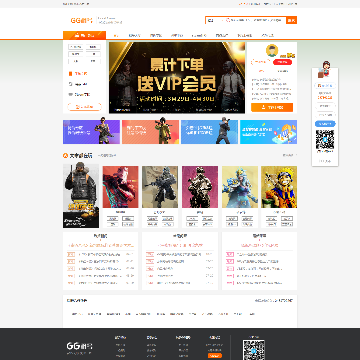Click the blue pill button in floating sidebar
This screenshot has width=360, height=360.
coord(325,124)
